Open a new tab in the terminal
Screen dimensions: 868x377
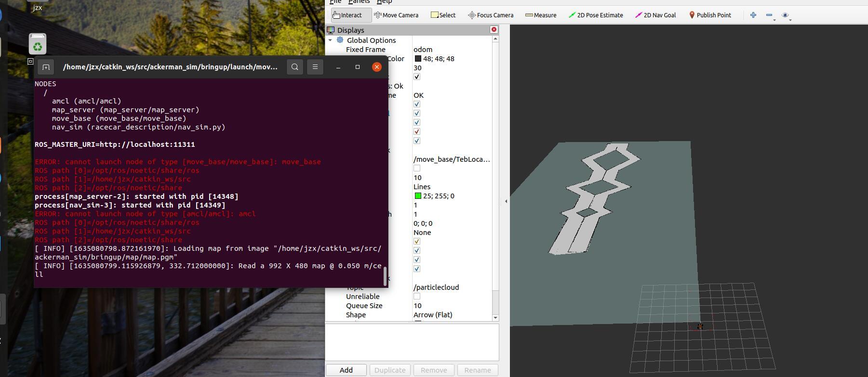pyautogui.click(x=46, y=67)
